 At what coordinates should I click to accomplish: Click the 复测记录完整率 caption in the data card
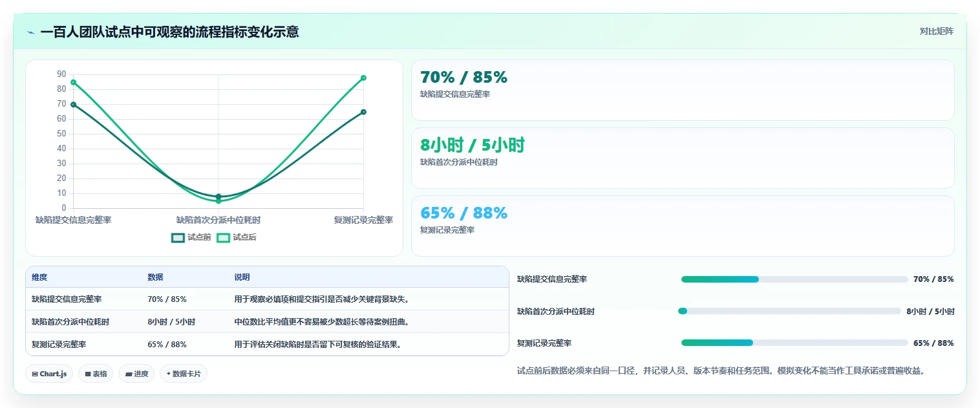point(447,230)
